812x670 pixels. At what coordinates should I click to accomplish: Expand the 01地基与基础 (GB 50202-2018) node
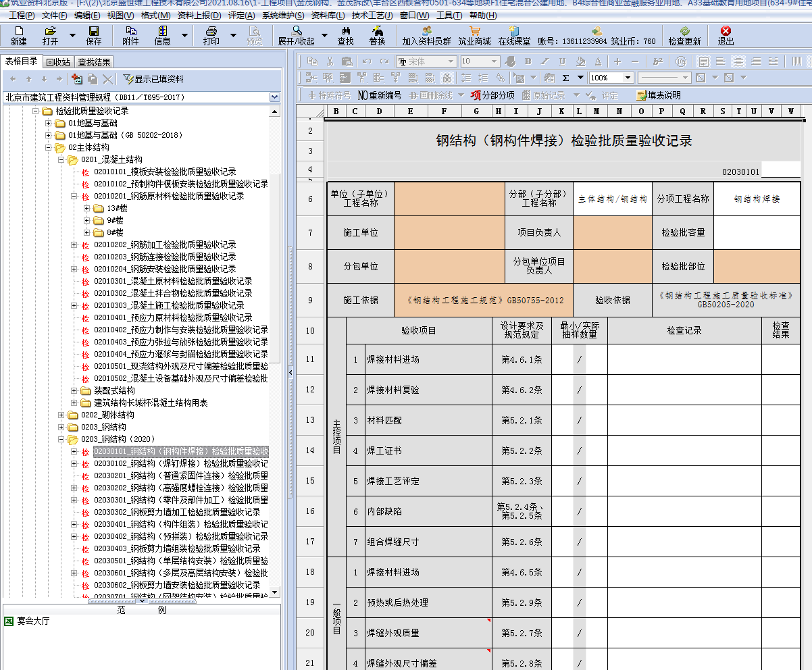(49, 135)
